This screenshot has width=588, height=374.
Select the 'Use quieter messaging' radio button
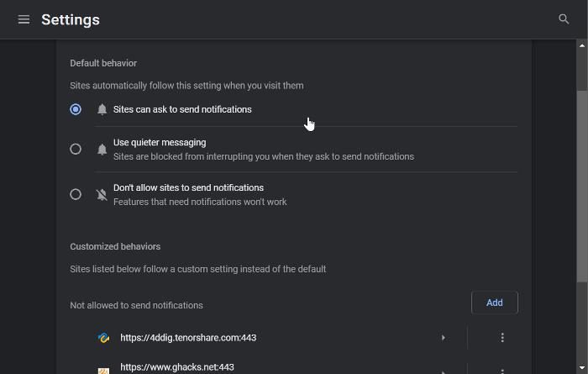point(76,149)
